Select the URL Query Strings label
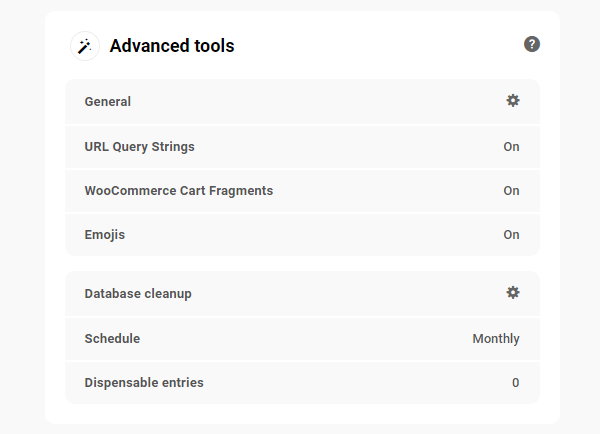 click(139, 147)
